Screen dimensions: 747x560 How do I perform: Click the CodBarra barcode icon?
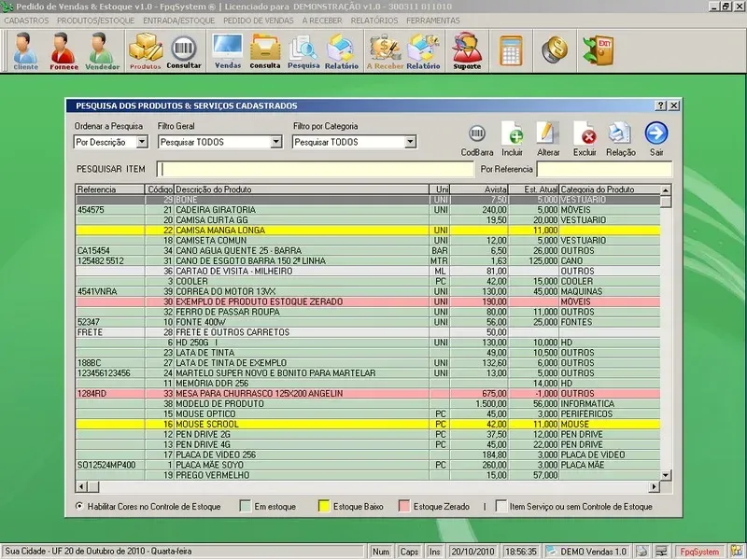(477, 134)
